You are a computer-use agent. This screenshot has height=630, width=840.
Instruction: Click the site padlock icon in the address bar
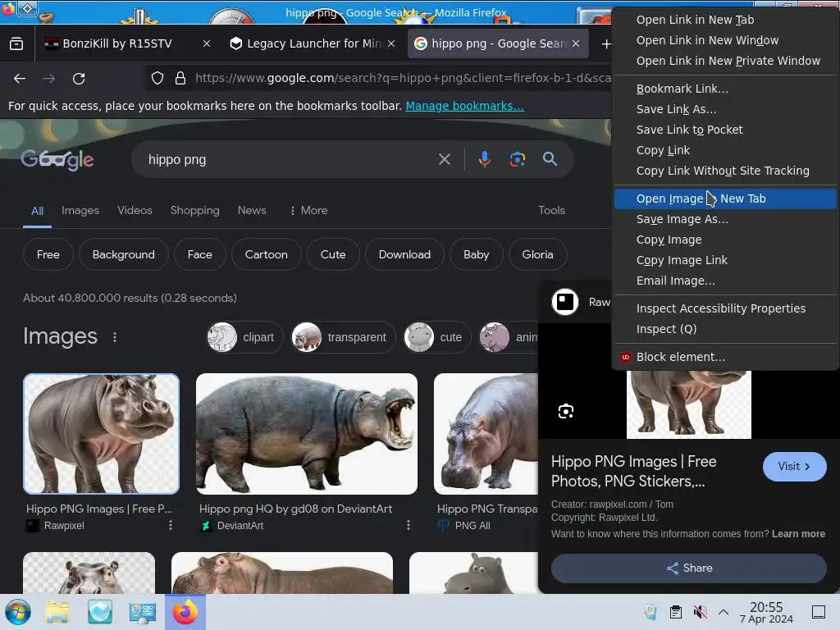(180, 78)
